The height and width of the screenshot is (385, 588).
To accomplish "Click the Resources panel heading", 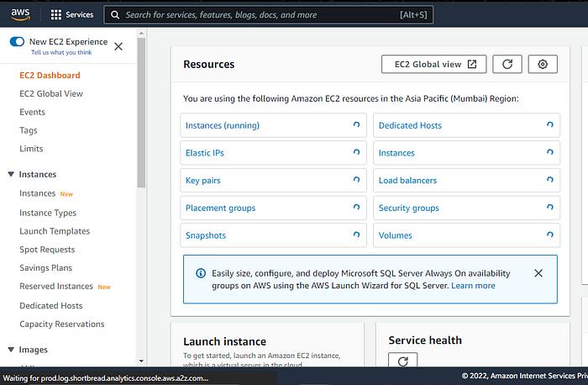I will (x=209, y=64).
